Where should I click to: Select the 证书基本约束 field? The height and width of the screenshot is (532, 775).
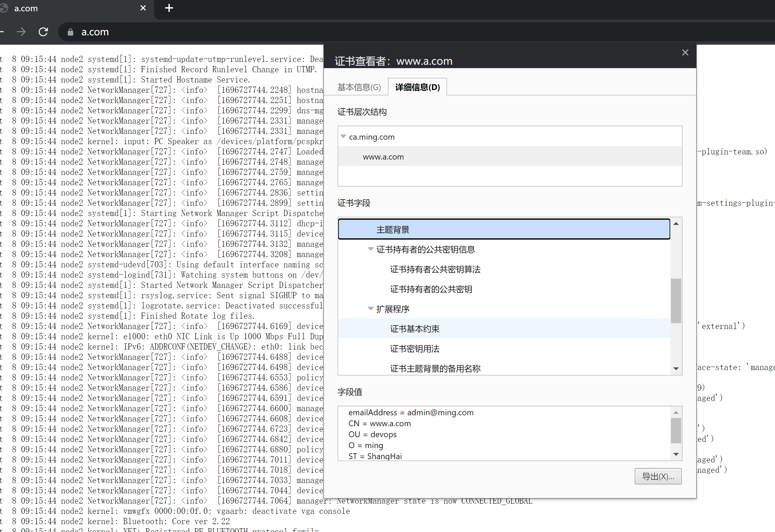[415, 329]
